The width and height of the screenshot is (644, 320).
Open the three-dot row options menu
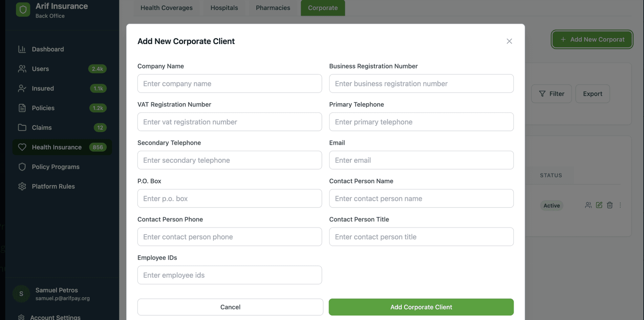(620, 205)
